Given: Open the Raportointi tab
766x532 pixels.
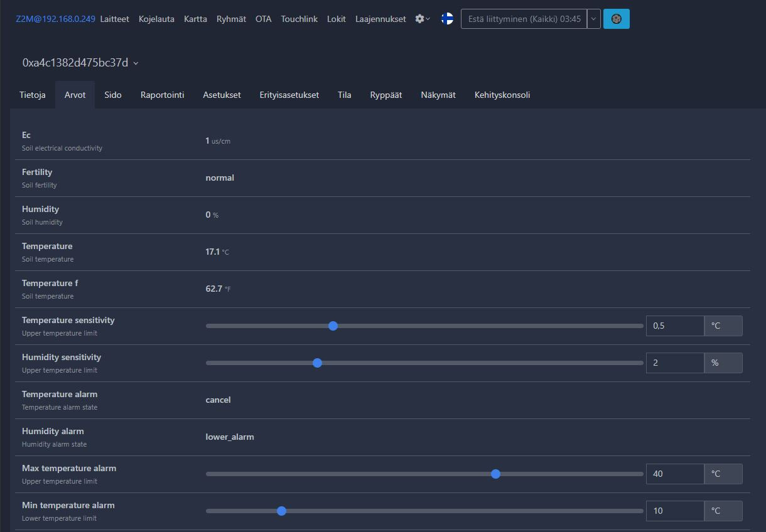Looking at the screenshot, I should click(x=162, y=95).
